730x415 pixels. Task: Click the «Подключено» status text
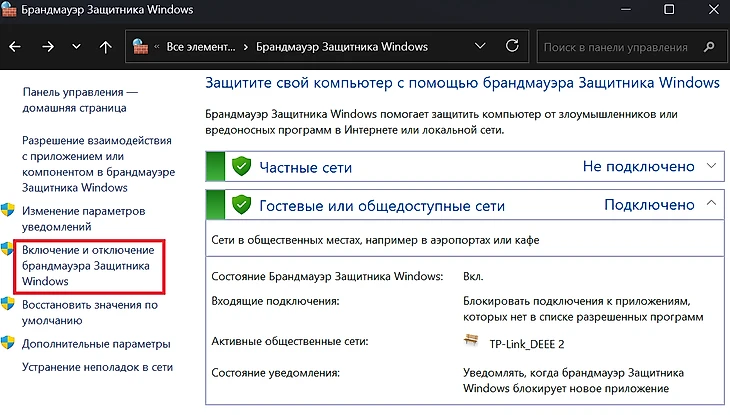pos(649,204)
